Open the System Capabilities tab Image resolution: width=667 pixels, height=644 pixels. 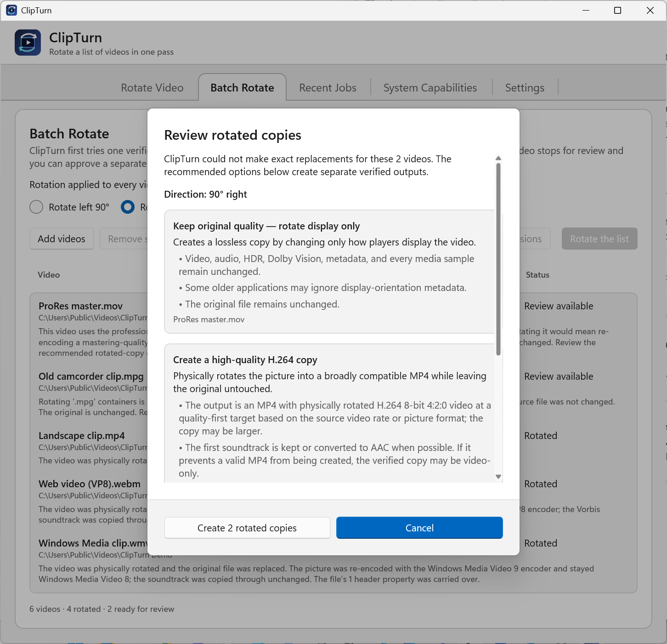(x=430, y=87)
